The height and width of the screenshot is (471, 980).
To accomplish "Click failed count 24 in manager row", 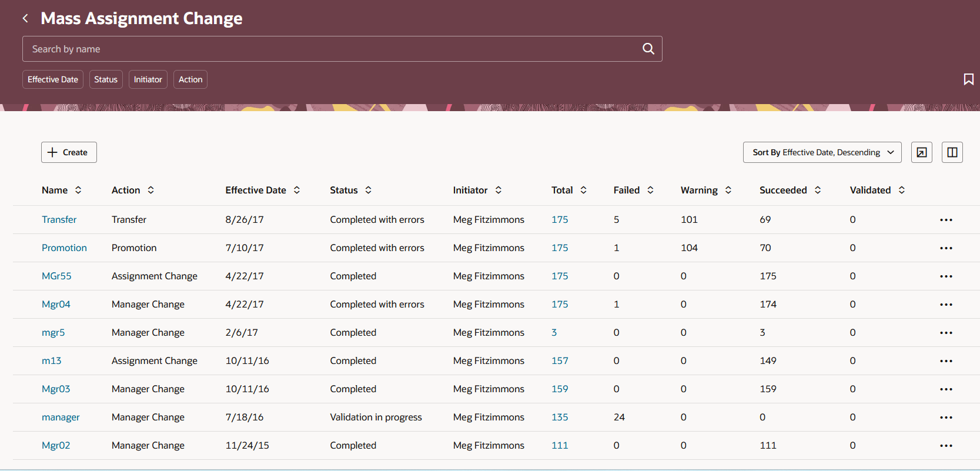I will click(619, 417).
